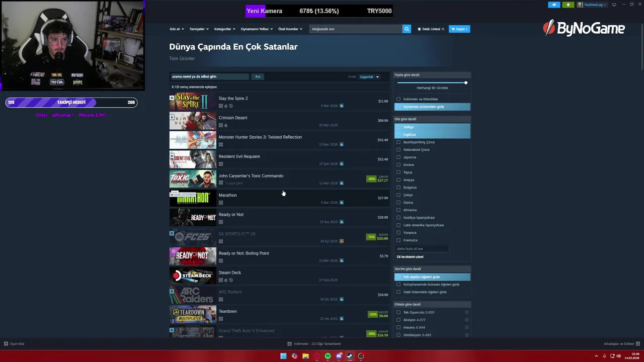The image size is (644, 362).
Task: Open the Göz at dropdown menu
Action: [177, 29]
